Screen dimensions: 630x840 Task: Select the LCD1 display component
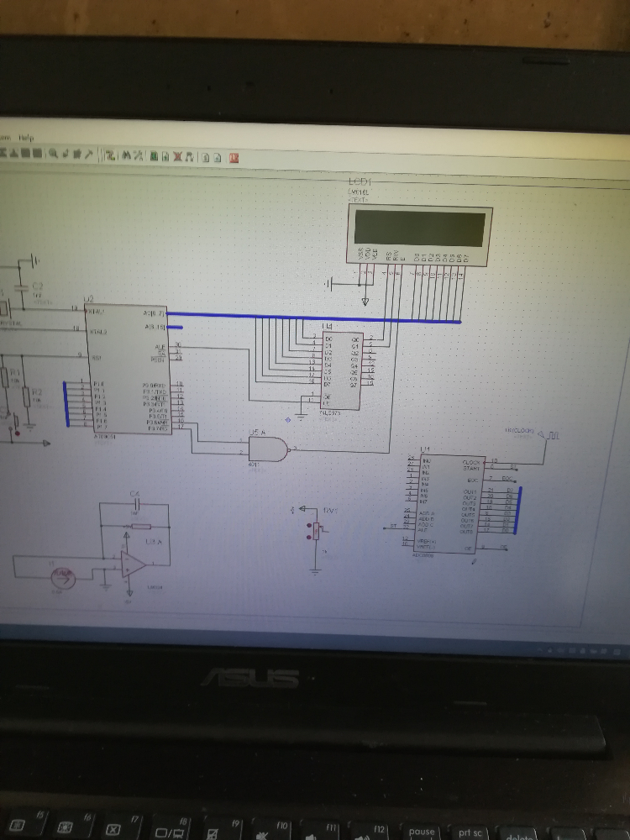click(419, 234)
